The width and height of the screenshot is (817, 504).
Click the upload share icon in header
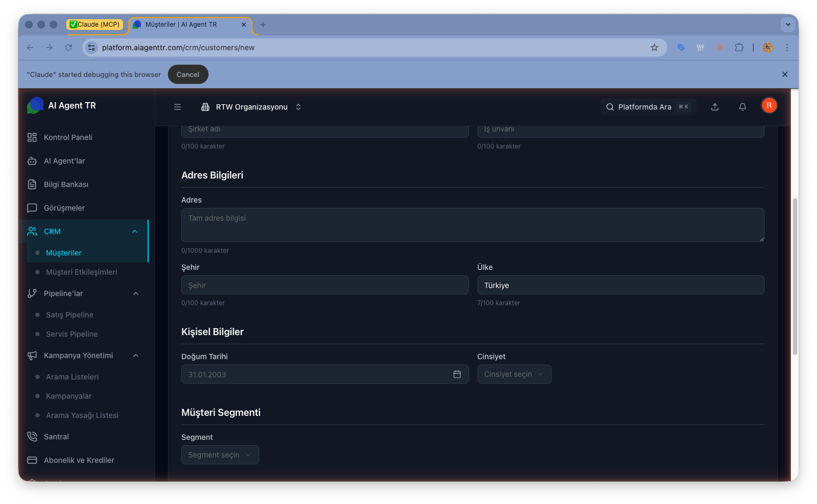click(x=715, y=107)
